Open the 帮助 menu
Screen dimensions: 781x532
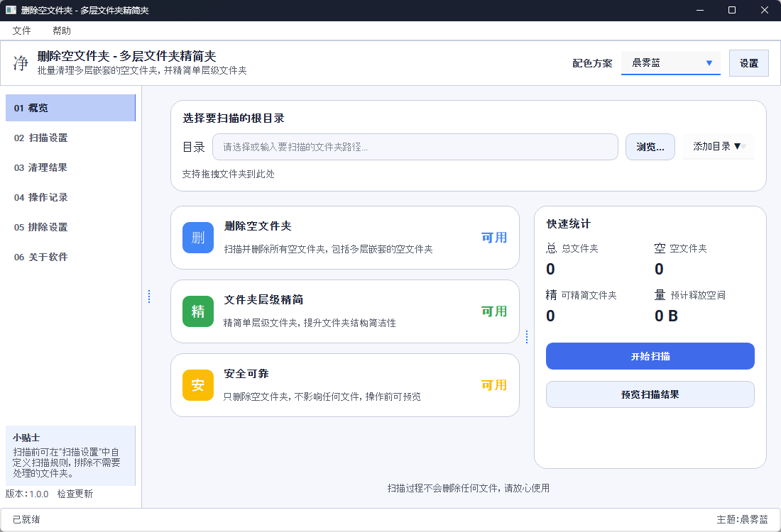coord(62,31)
